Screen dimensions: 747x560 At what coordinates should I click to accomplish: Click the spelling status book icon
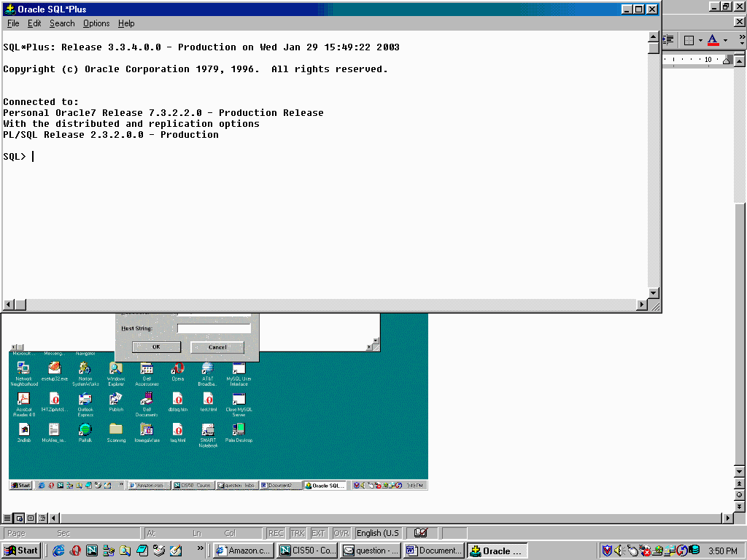421,533
